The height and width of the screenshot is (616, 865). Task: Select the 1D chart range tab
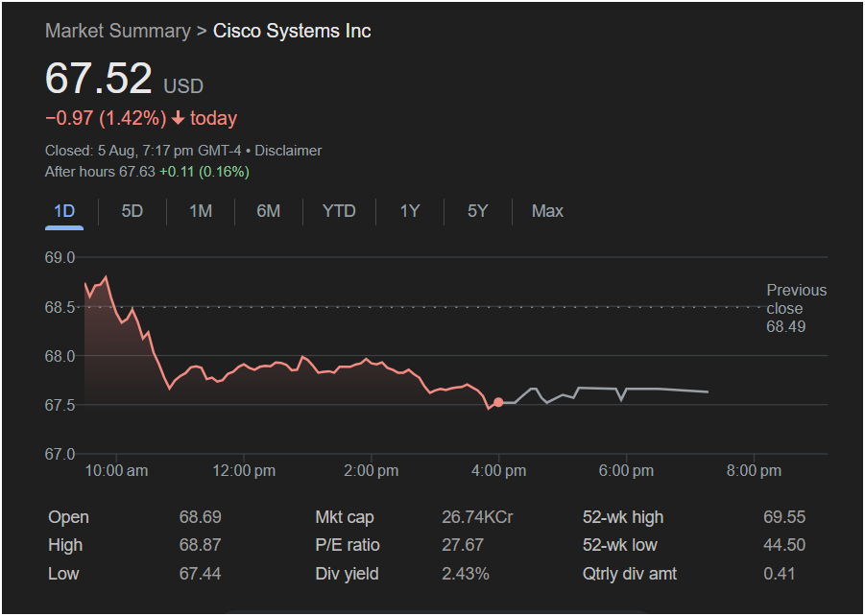[64, 211]
